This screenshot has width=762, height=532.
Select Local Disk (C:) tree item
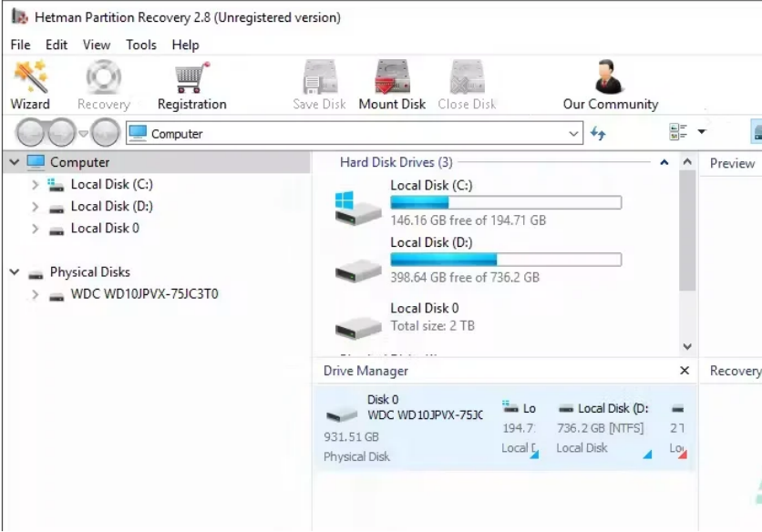tap(112, 185)
